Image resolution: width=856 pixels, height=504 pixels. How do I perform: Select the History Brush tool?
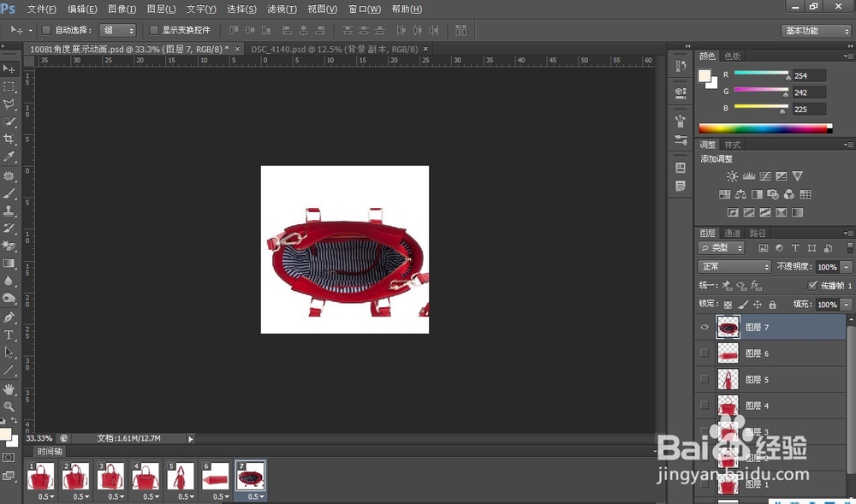[9, 228]
